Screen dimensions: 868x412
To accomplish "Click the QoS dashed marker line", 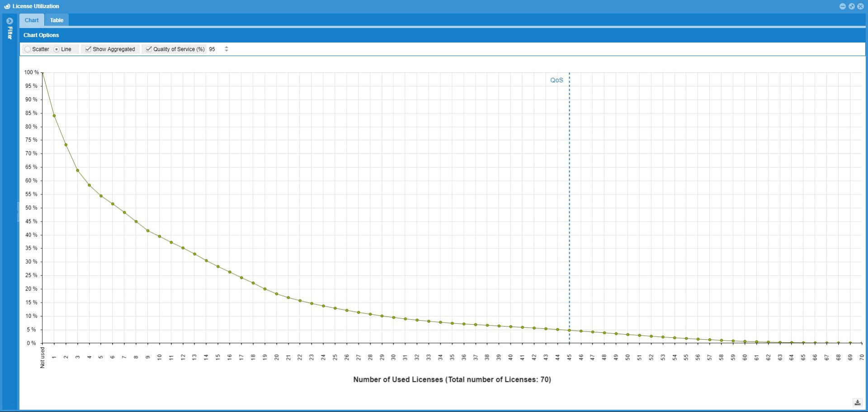I will click(x=569, y=181).
